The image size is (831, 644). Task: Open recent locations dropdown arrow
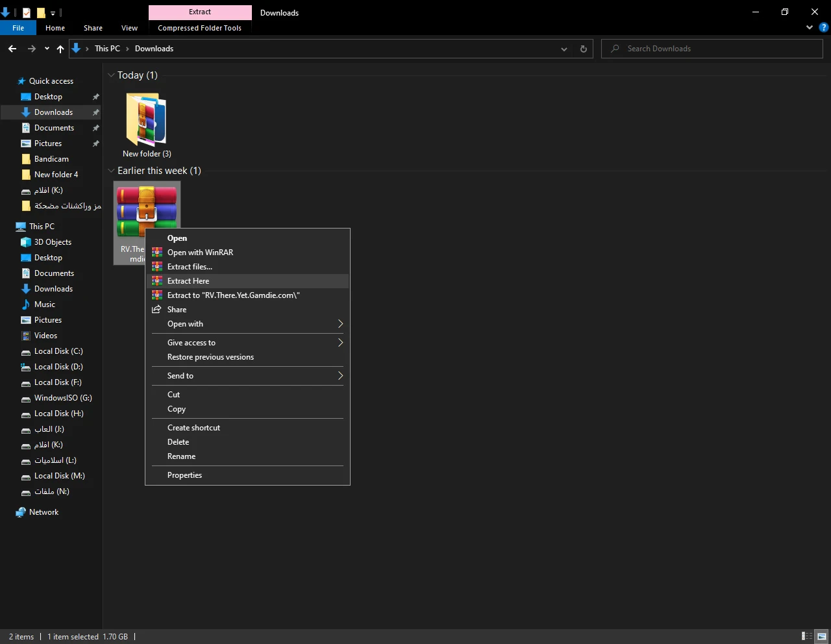(47, 49)
